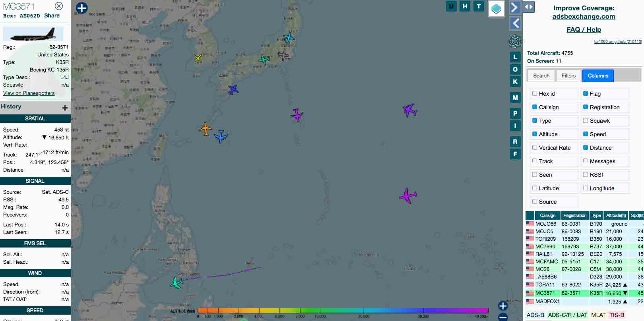Select the MADFOX1 aircraft row
This screenshot has width=644, height=321.
pos(584,301)
